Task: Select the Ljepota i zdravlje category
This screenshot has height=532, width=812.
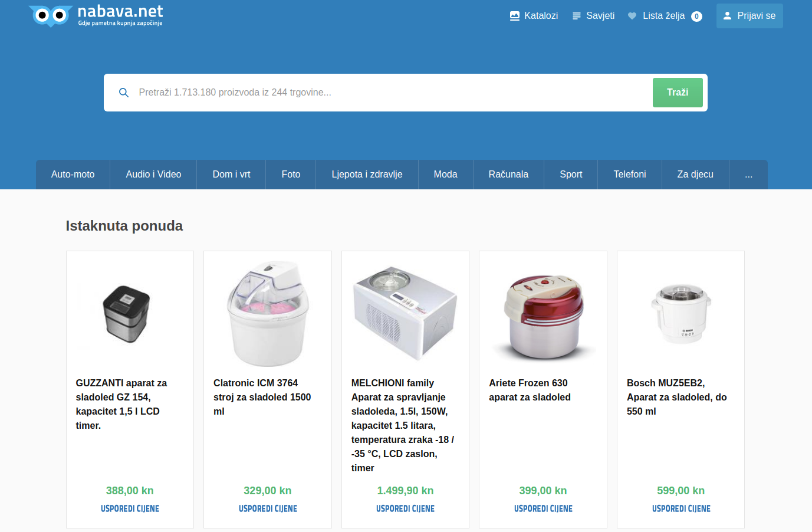Action: click(x=367, y=175)
